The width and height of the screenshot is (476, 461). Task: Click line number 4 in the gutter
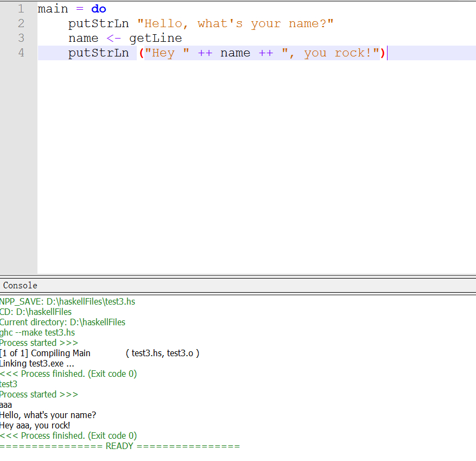click(21, 53)
